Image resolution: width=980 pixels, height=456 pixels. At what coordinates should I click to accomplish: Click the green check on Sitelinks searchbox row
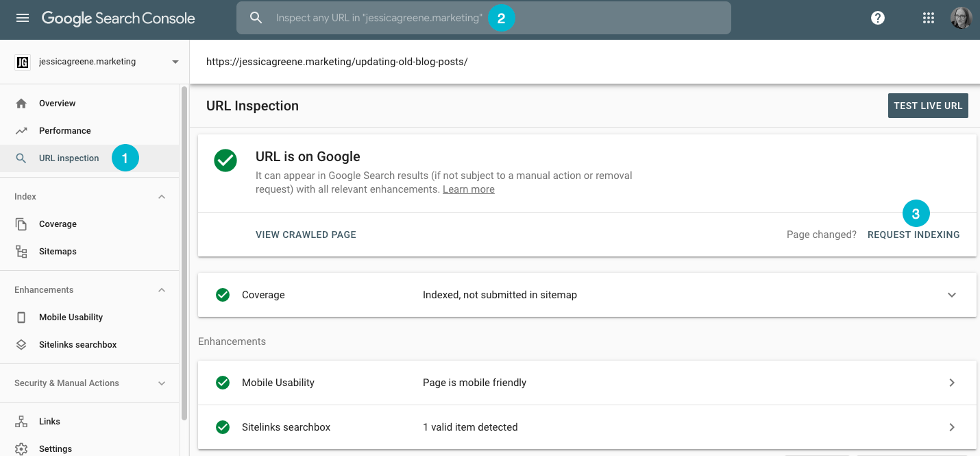click(x=223, y=427)
